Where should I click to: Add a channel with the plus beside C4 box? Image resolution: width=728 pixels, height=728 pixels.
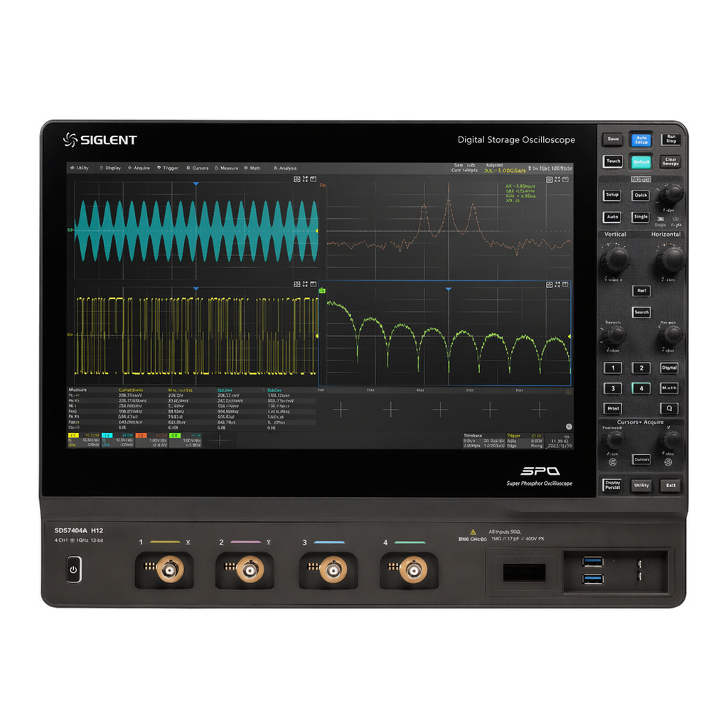click(220, 440)
